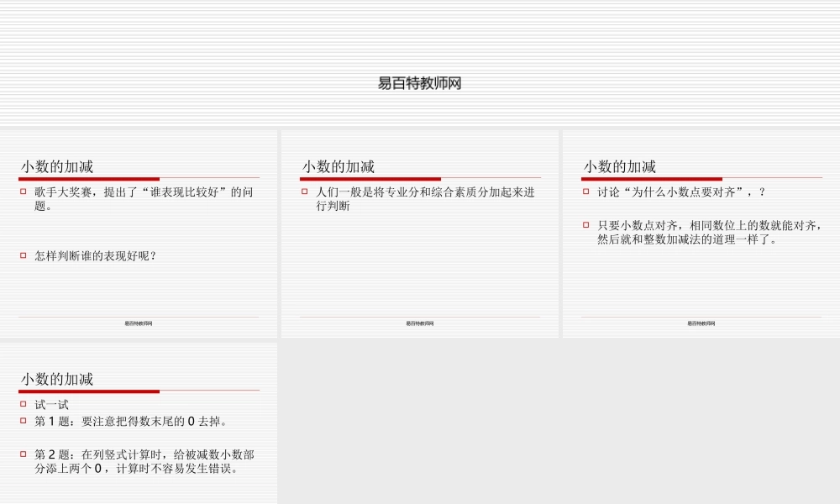This screenshot has width=840, height=504.
Task: Click the 易百特教师网 footer on the 歌手大奖赛 slide
Action: 139,323
